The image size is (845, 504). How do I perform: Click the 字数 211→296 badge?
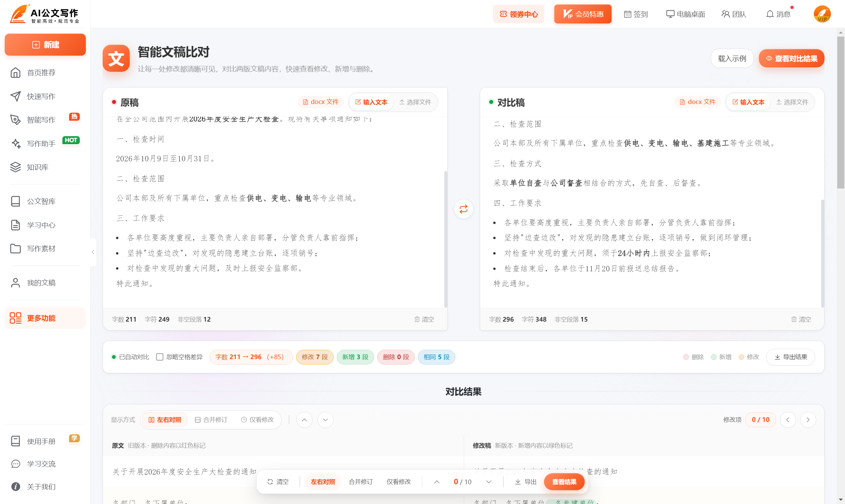coord(251,357)
